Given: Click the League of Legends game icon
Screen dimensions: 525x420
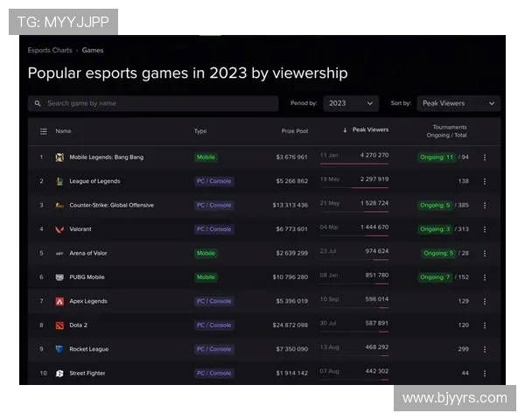Looking at the screenshot, I should click(x=59, y=181).
